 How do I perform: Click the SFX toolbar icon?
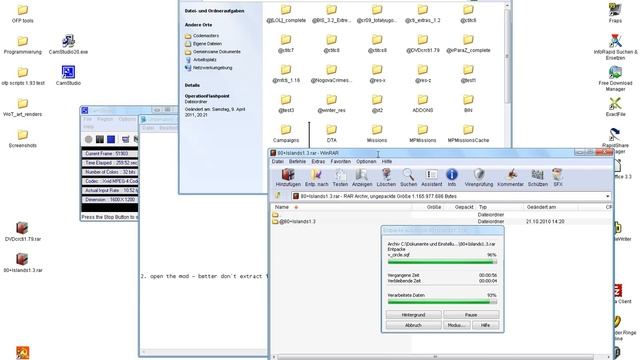click(x=558, y=178)
